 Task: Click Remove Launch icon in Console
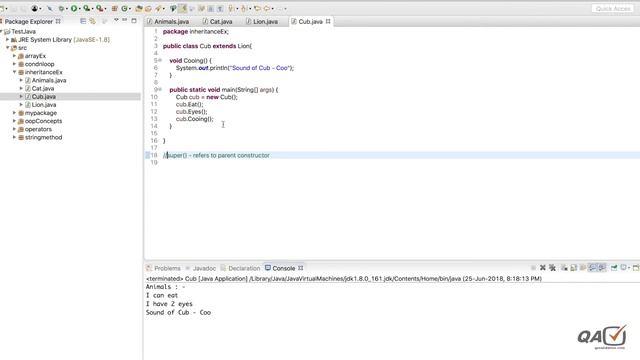pyautogui.click(x=542, y=268)
